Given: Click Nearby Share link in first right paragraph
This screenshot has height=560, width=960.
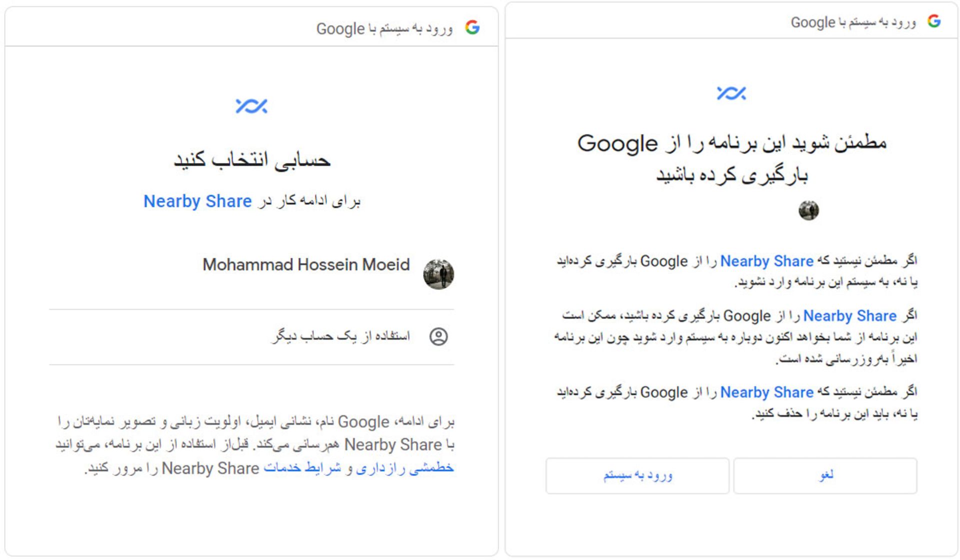Looking at the screenshot, I should point(767,261).
